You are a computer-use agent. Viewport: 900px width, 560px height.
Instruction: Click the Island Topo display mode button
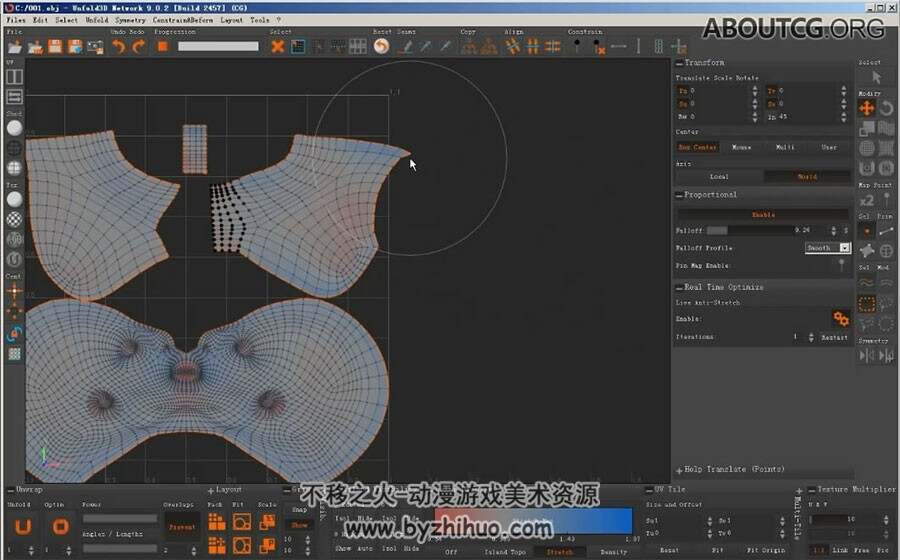[505, 552]
